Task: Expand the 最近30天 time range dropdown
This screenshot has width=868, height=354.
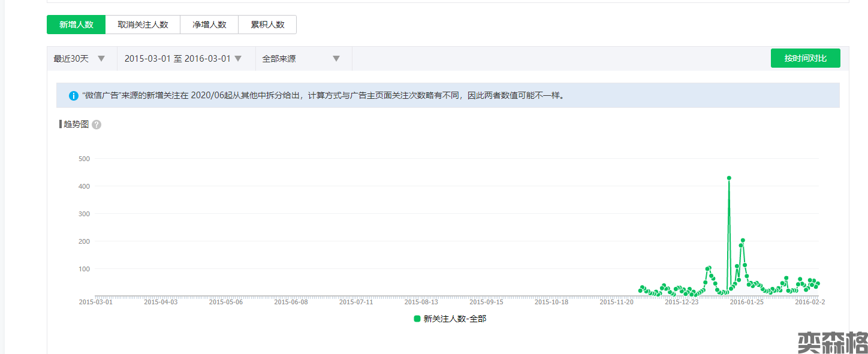Action: pyautogui.click(x=80, y=59)
